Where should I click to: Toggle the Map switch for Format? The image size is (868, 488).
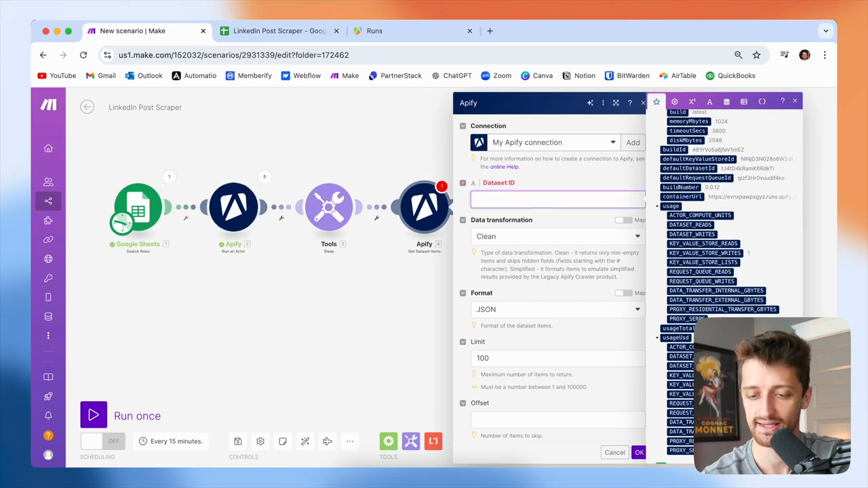pyautogui.click(x=623, y=293)
